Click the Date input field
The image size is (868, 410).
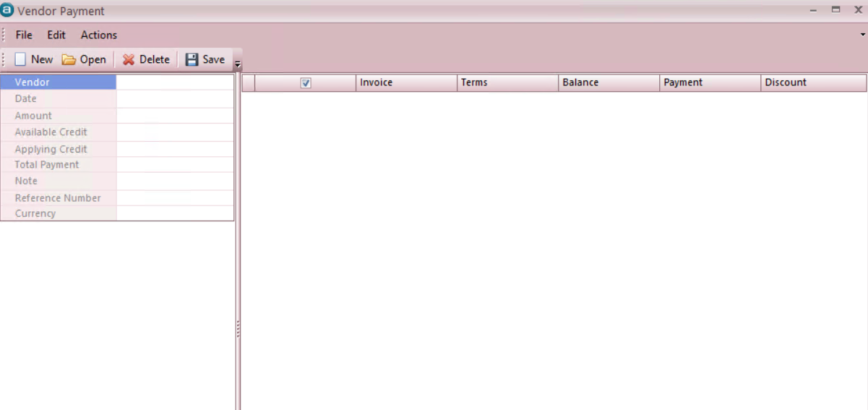175,99
